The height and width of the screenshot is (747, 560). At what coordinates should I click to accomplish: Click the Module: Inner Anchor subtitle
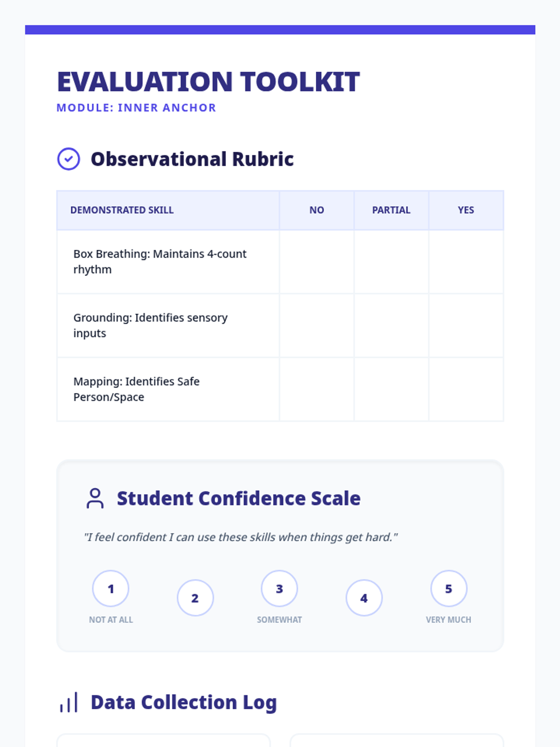[x=136, y=108]
